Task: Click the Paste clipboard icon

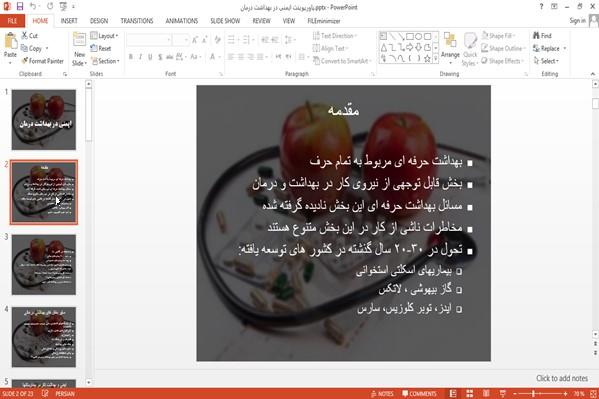Action: point(10,41)
